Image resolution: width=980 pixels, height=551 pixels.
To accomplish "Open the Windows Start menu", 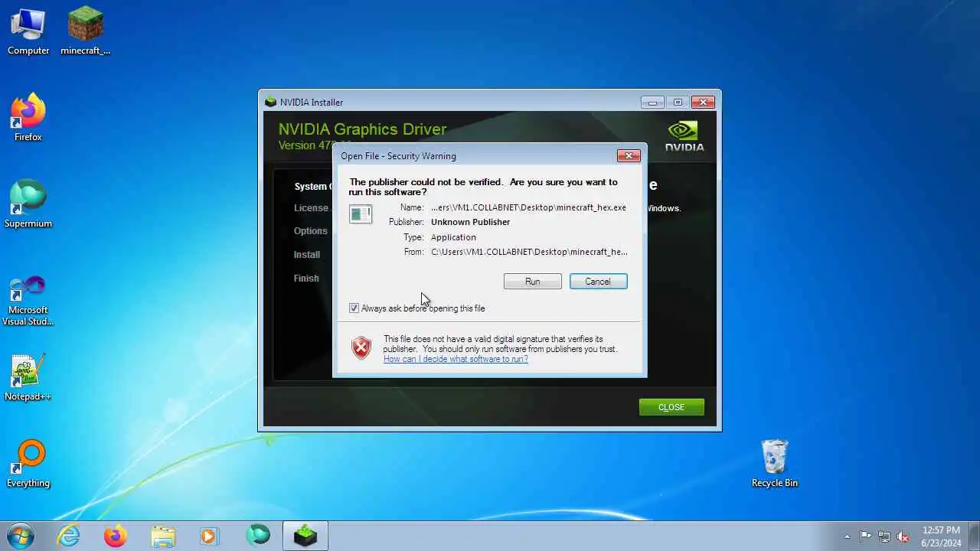I will (x=20, y=536).
